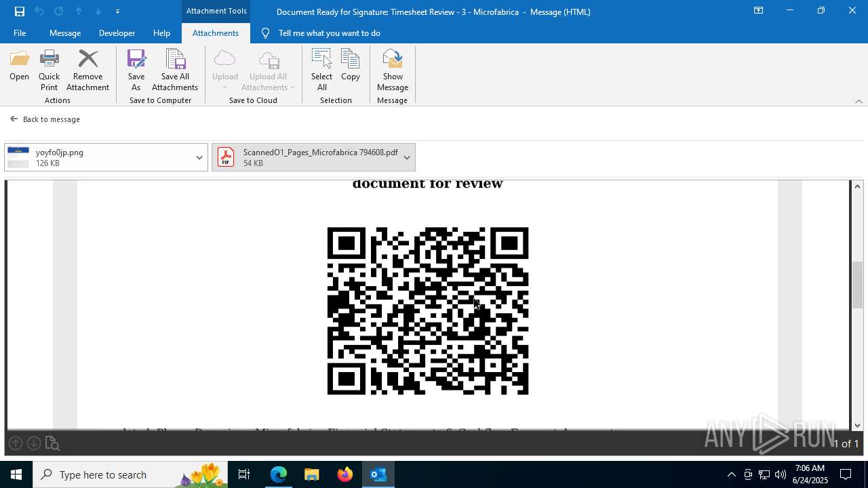Open the Ribbon Display Options button
The height and width of the screenshot is (488, 868).
point(759,11)
